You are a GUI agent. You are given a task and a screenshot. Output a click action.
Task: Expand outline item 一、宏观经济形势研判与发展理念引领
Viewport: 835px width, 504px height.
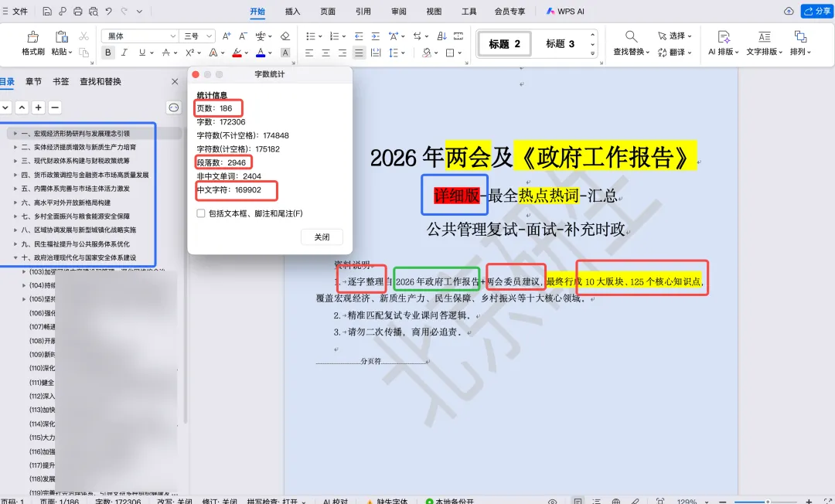15,134
